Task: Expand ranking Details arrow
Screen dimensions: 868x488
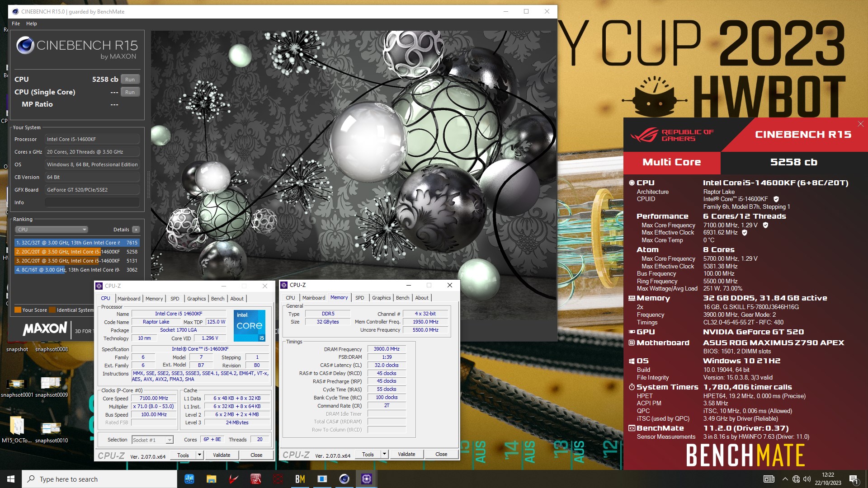Action: [x=136, y=230]
